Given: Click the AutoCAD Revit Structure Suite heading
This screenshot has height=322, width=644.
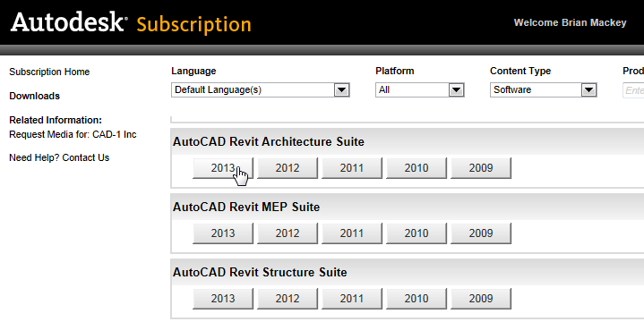Looking at the screenshot, I should tap(260, 273).
